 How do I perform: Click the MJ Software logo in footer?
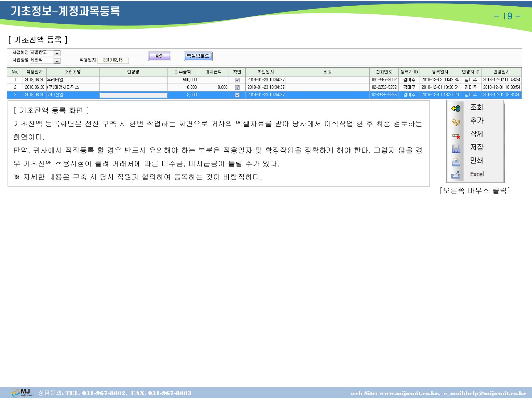23,393
